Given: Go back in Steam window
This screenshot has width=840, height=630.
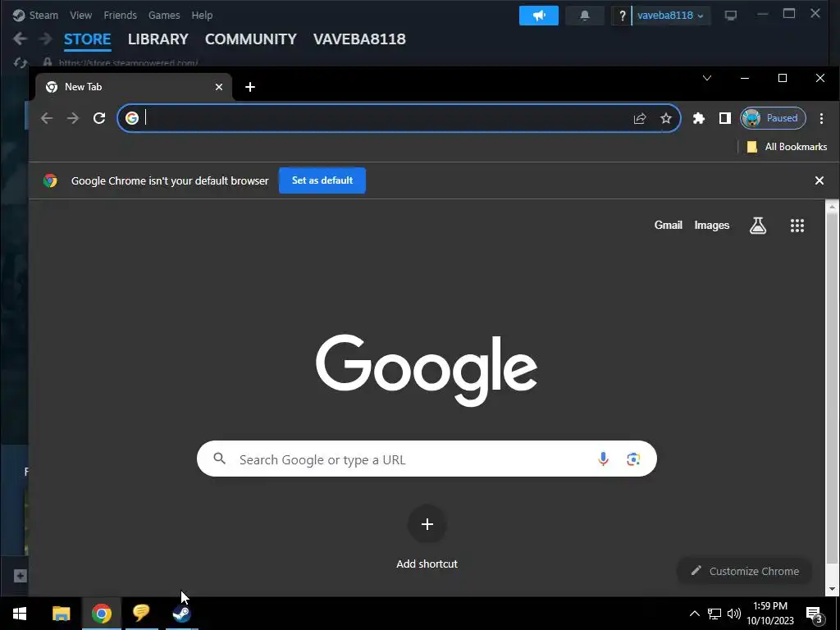Looking at the screenshot, I should tap(20, 39).
